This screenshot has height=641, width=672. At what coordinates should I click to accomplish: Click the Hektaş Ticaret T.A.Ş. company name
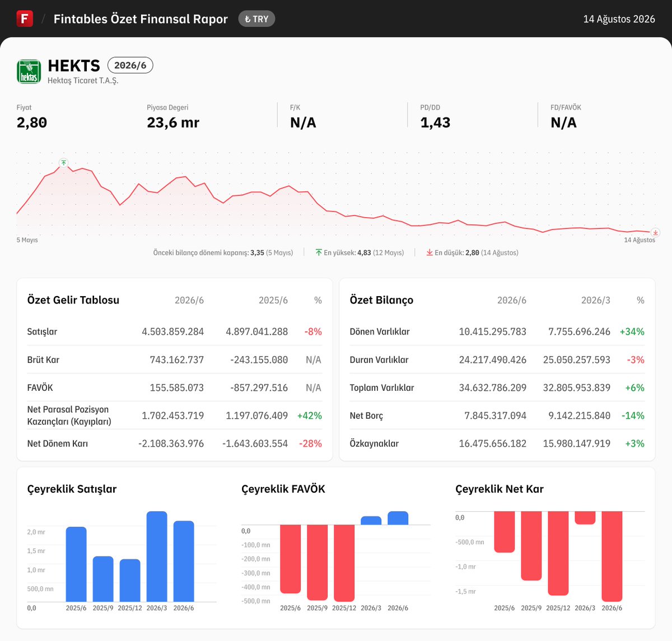(83, 81)
